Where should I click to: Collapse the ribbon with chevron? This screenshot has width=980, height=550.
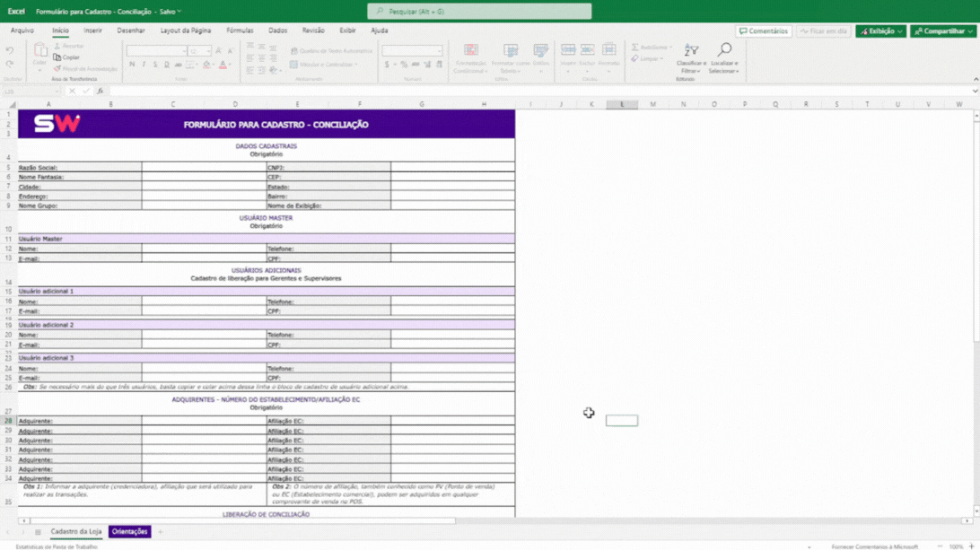[976, 79]
